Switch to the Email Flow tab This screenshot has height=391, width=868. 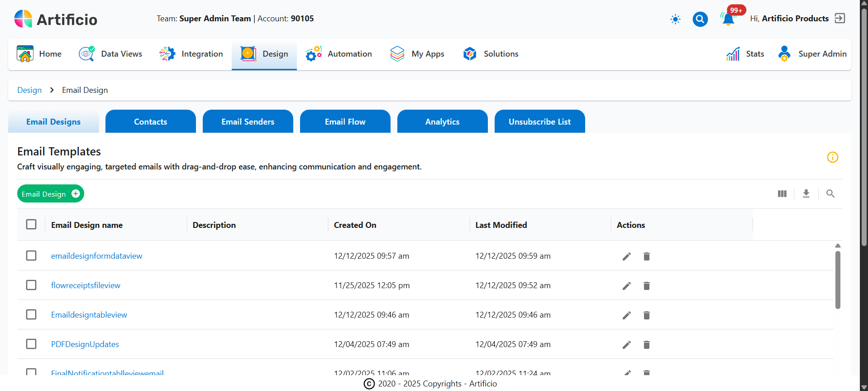(345, 121)
